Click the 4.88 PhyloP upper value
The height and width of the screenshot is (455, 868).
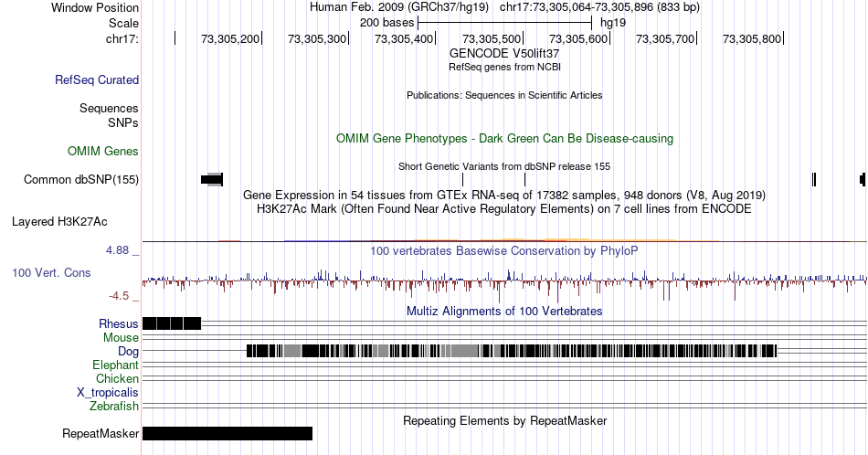point(117,250)
